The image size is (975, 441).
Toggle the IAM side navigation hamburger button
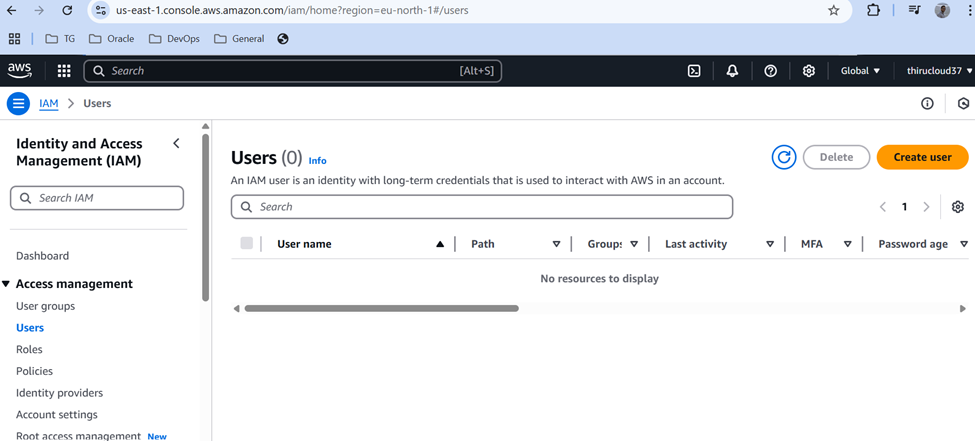click(x=19, y=103)
